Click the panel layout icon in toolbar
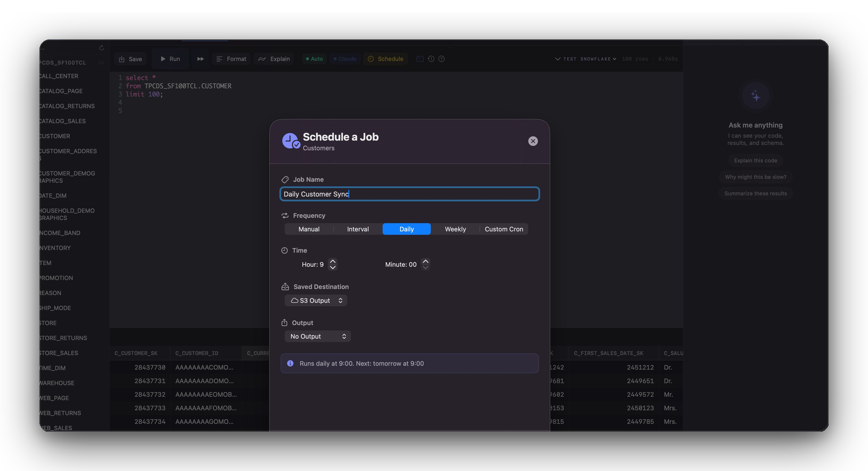The image size is (868, 471). (420, 59)
